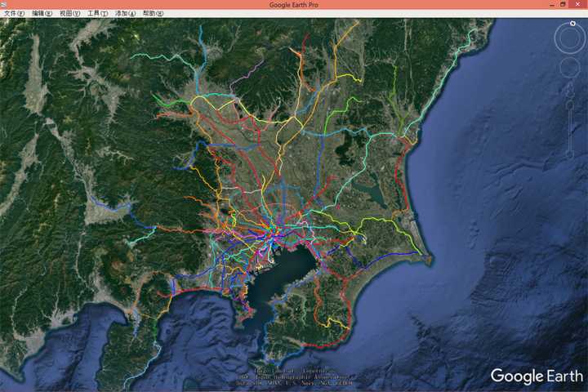Zoom in using the slider's top button
Viewport: 588px width, 392px height.
point(570,105)
